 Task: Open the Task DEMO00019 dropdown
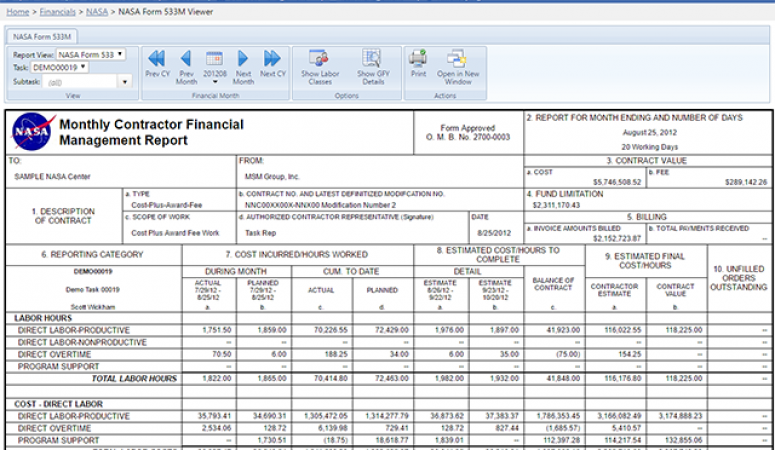tap(60, 67)
